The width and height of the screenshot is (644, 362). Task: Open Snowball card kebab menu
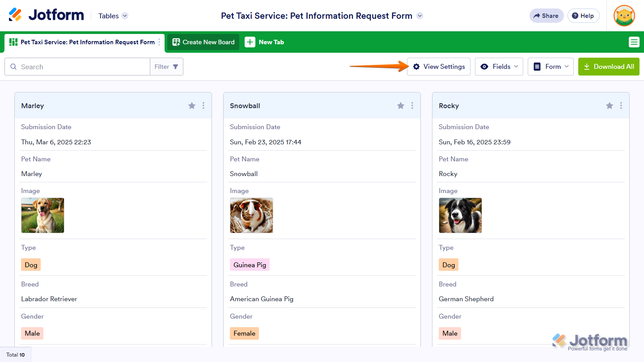pyautogui.click(x=412, y=105)
